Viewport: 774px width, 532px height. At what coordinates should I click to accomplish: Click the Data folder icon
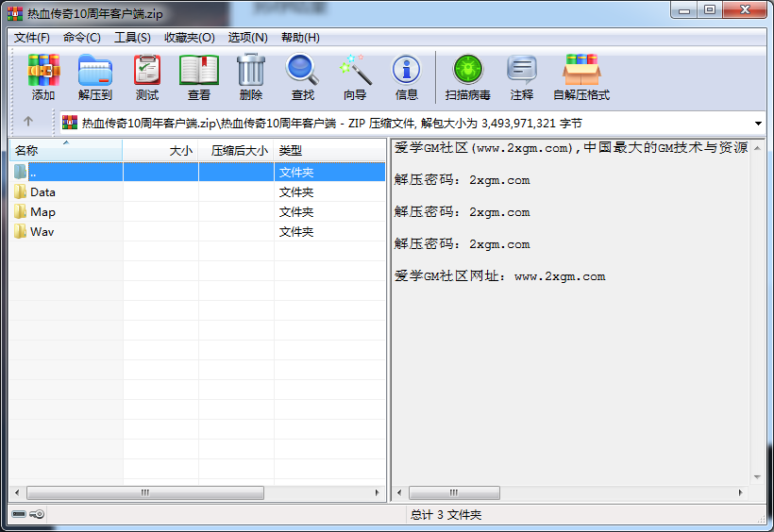(x=20, y=191)
